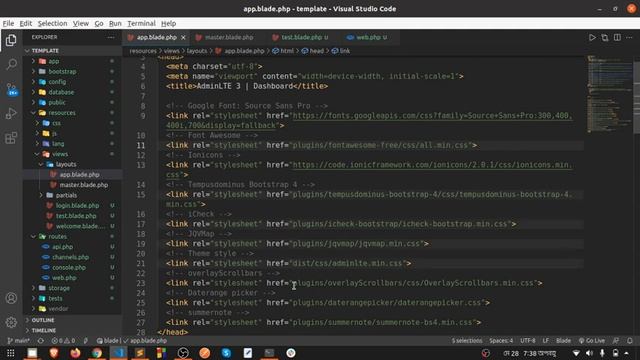Click the Run file play icon
This screenshot has width=640, height=360.
[592, 38]
